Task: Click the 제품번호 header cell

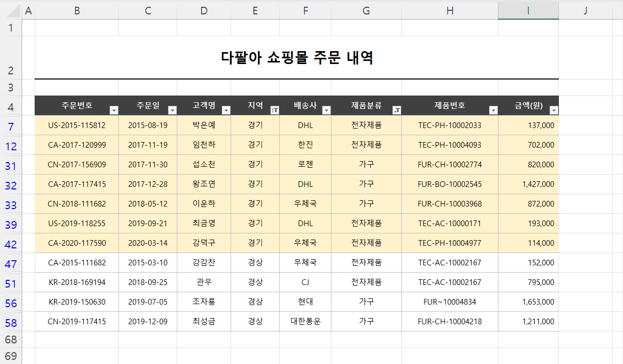Action: pos(450,106)
